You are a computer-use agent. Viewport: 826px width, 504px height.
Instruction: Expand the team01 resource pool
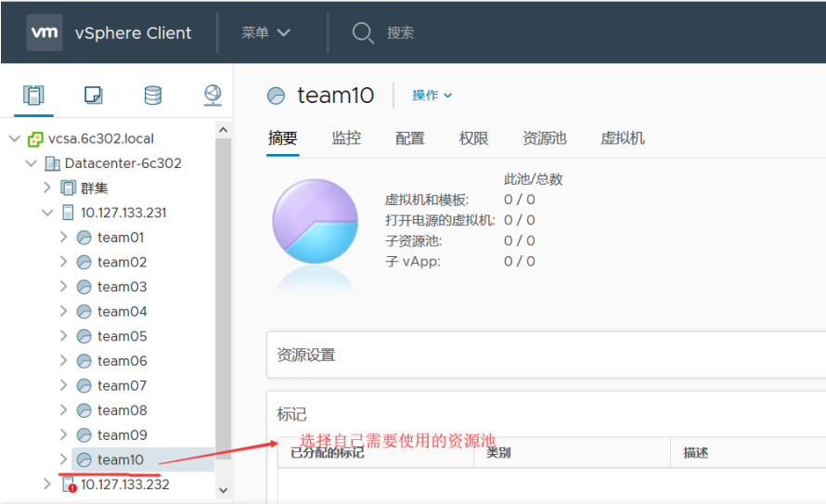[63, 237]
